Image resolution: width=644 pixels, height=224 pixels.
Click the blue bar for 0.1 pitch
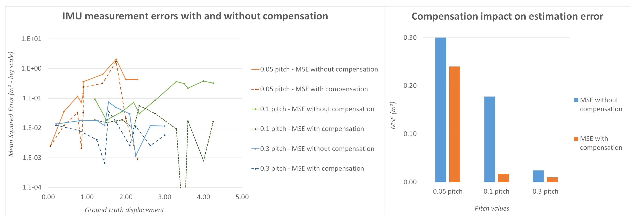[490, 139]
